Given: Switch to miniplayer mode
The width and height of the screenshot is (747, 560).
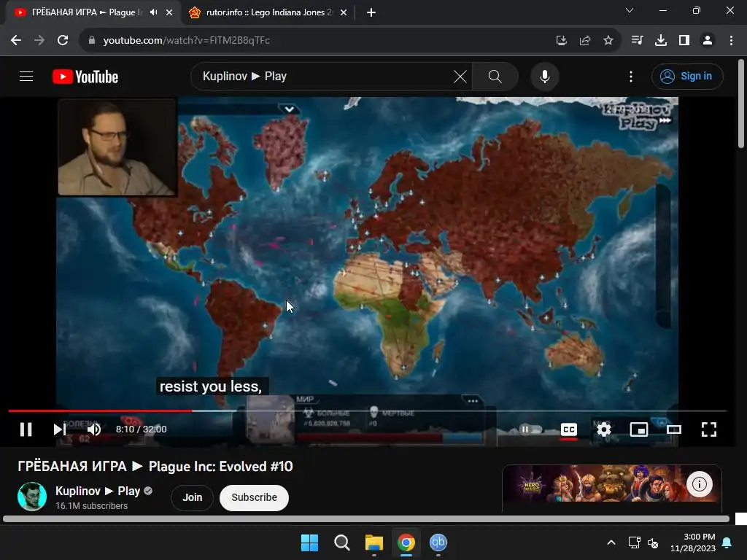Looking at the screenshot, I should [x=639, y=429].
